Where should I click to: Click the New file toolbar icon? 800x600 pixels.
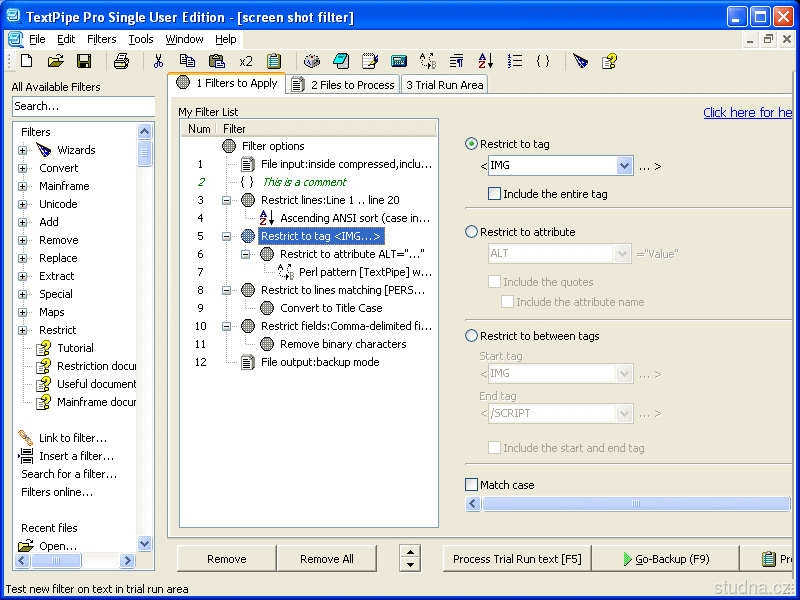pos(27,61)
